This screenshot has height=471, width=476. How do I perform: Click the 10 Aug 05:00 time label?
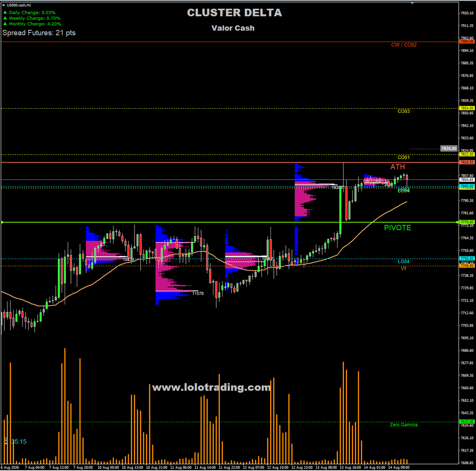pyautogui.click(x=108, y=467)
